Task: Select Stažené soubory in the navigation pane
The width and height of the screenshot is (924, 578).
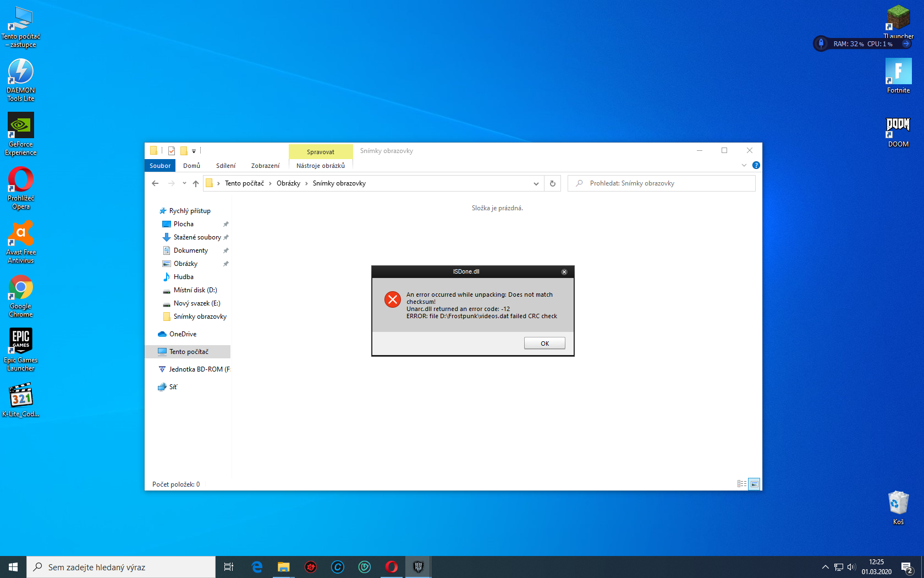Action: coord(197,237)
